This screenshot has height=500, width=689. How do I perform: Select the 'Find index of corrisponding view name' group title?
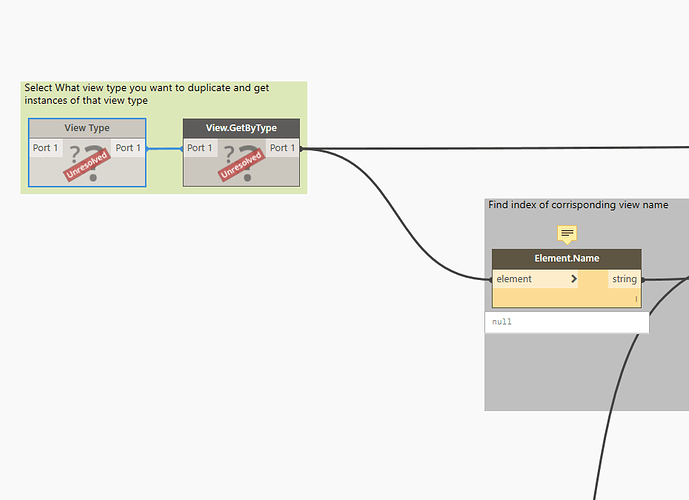tap(578, 205)
